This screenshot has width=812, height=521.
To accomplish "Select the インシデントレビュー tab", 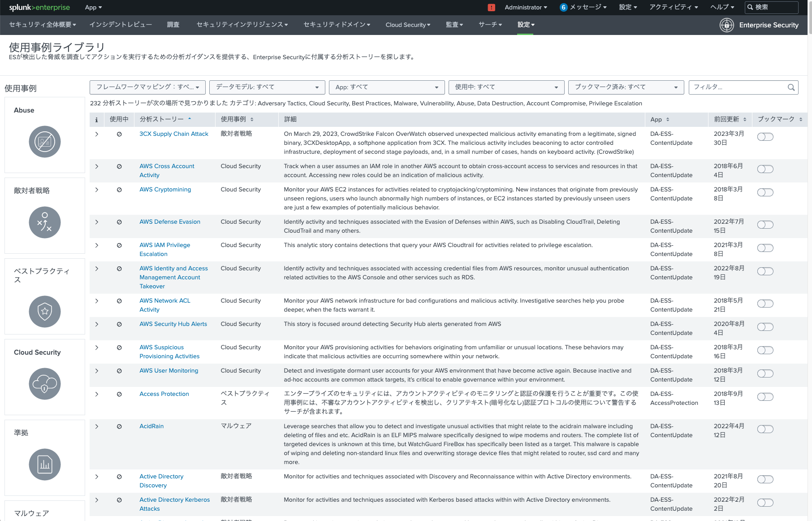I will [121, 25].
